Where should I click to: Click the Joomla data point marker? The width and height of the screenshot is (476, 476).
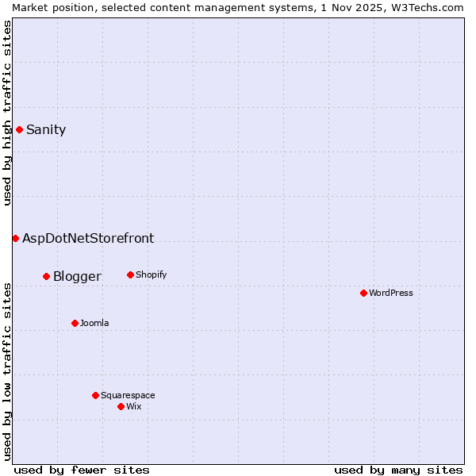(75, 323)
